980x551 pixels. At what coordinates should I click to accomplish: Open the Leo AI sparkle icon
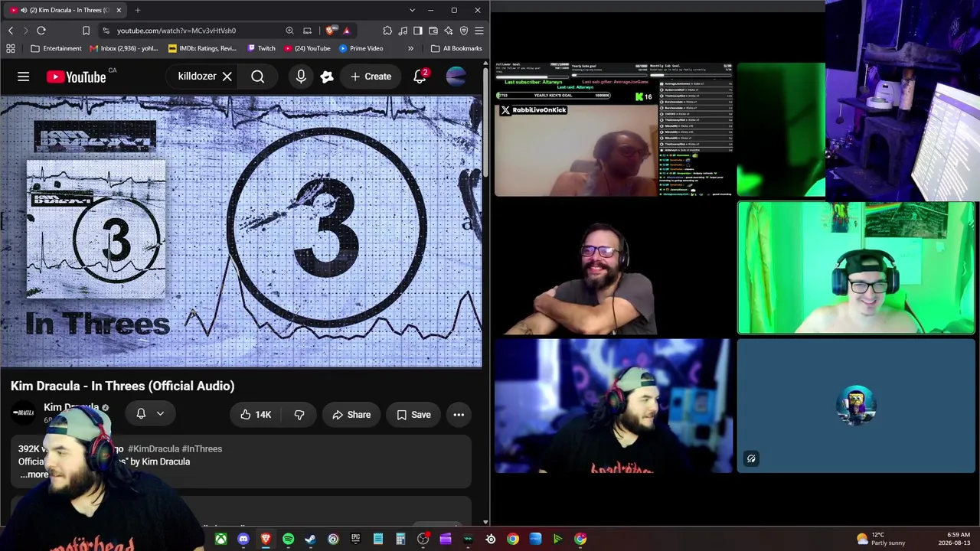[449, 31]
